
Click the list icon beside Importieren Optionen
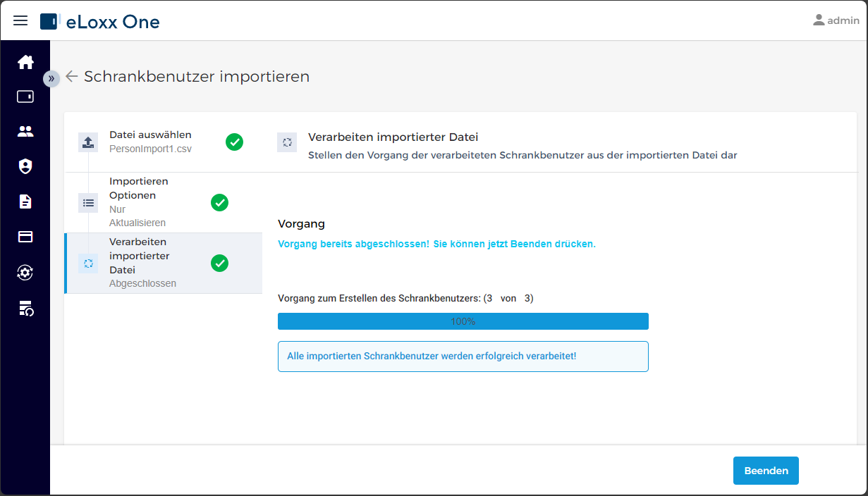(88, 203)
